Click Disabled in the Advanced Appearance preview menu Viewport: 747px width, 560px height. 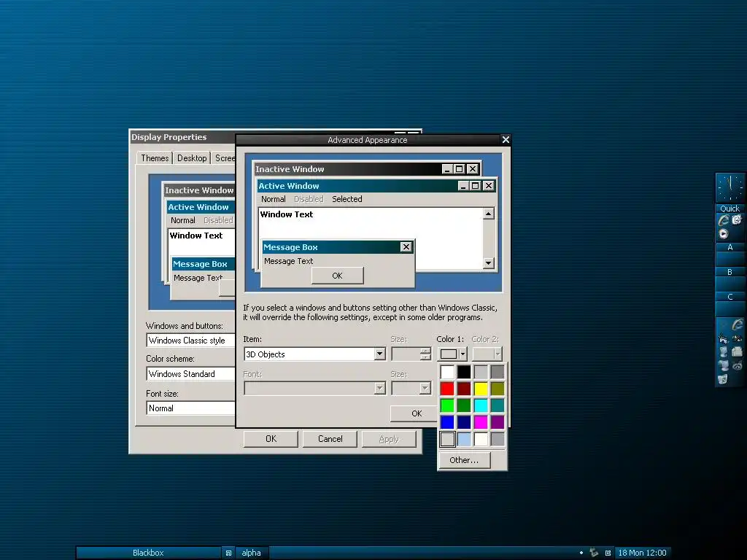point(309,199)
